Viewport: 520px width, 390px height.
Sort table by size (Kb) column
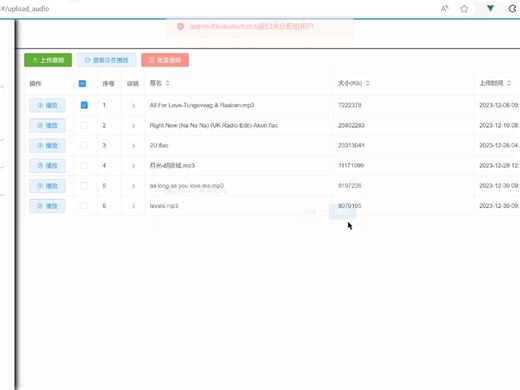[x=368, y=83]
